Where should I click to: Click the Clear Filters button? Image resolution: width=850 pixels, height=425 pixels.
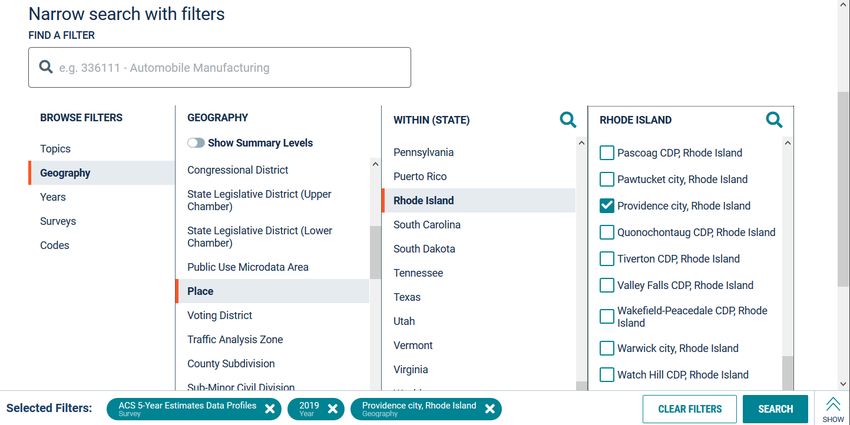[690, 409]
